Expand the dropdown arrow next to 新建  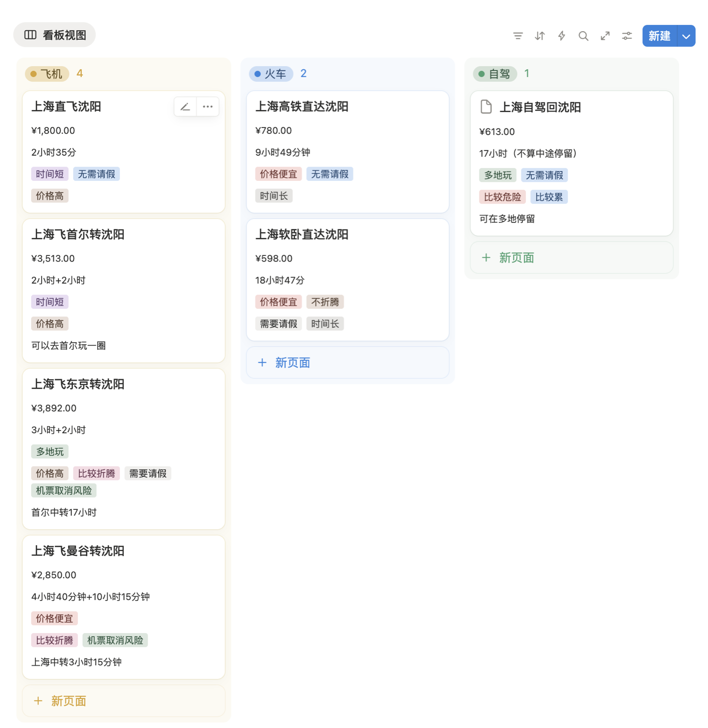(x=686, y=36)
